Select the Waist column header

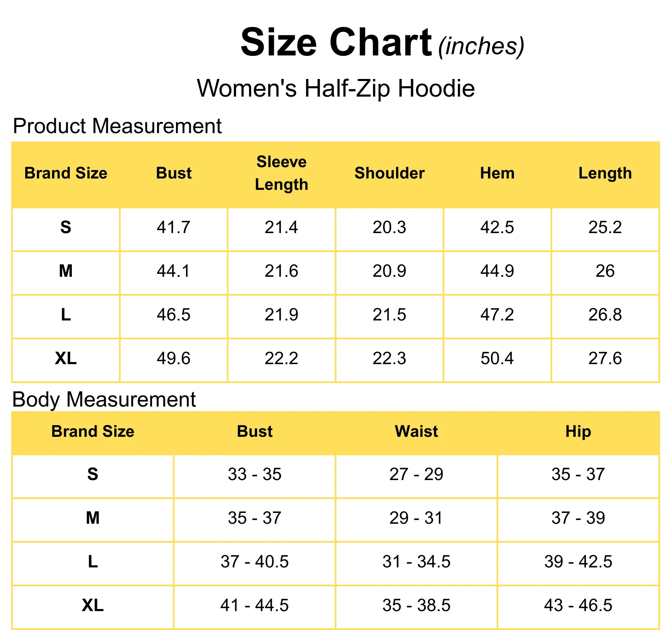tap(417, 432)
